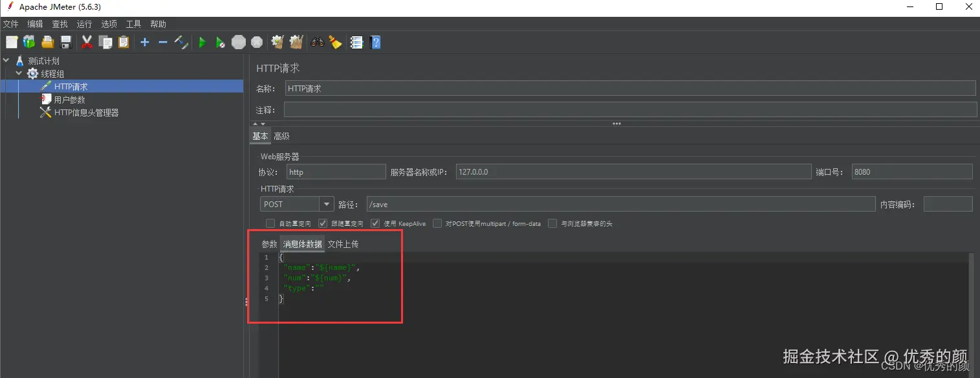Click the empty 内容编码 field
980x378 pixels.
tap(948, 204)
